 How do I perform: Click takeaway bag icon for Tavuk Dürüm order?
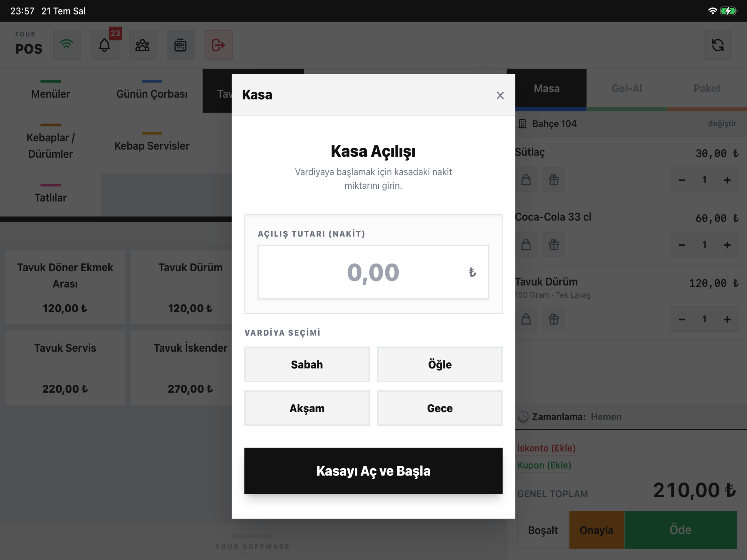[526, 319]
